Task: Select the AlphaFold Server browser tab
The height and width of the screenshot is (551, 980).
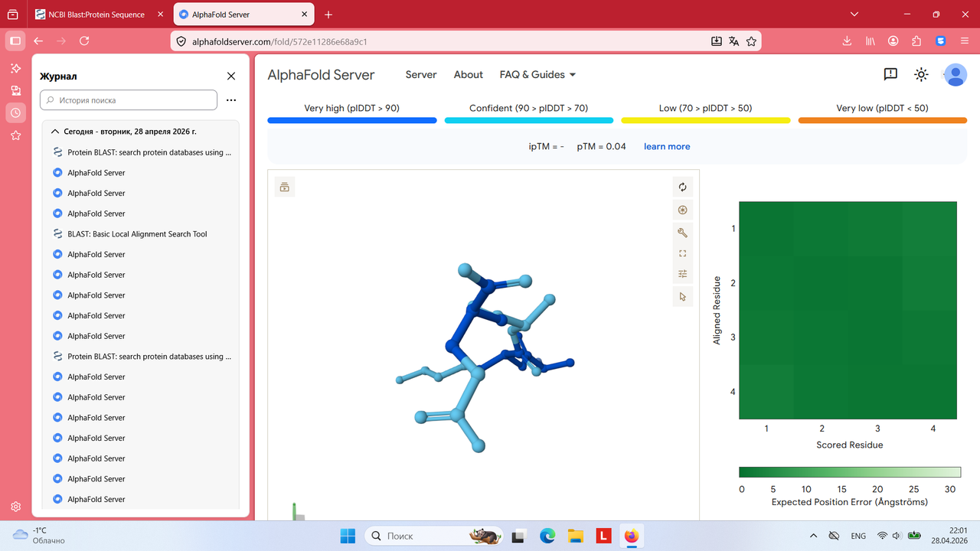Action: [x=243, y=15]
